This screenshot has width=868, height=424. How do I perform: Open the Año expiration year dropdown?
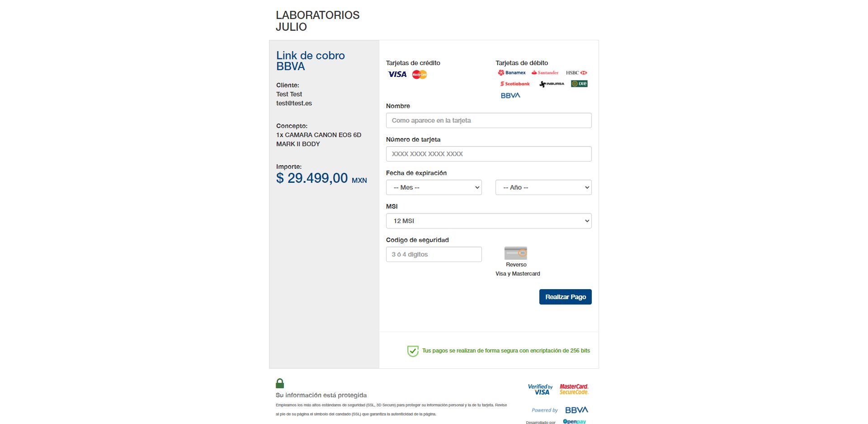pyautogui.click(x=543, y=187)
